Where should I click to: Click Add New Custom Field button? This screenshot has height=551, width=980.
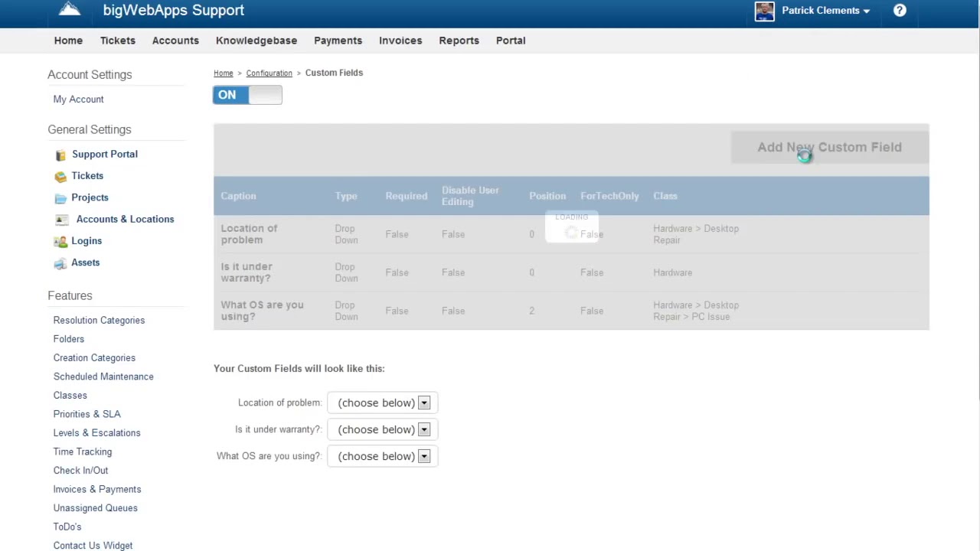click(x=829, y=147)
